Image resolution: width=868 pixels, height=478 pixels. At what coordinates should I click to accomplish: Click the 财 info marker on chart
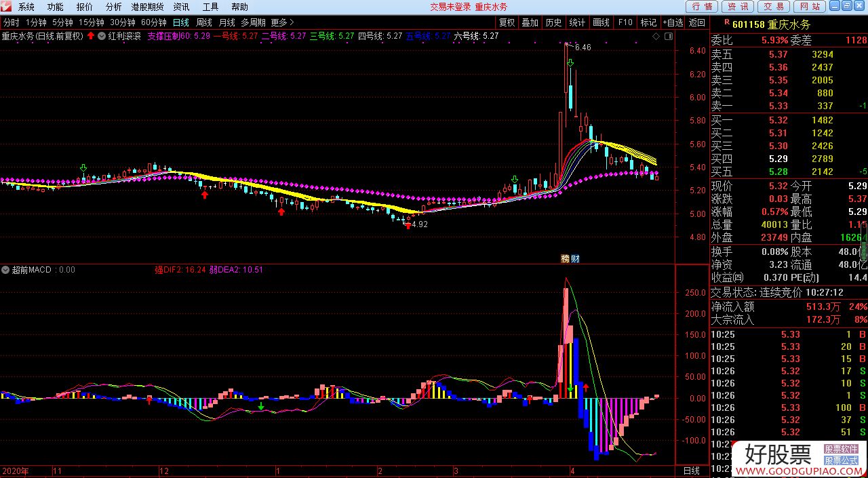pyautogui.click(x=575, y=258)
